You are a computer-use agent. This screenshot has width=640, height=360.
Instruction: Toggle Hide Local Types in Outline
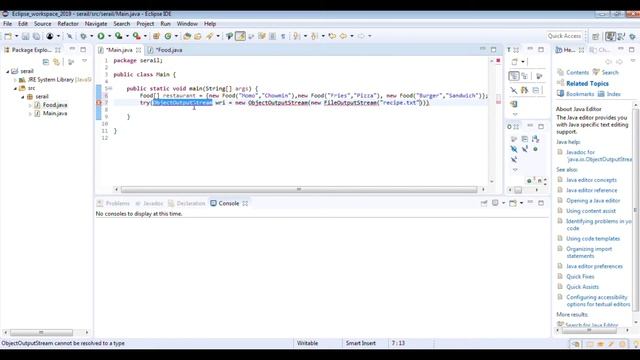point(514,159)
